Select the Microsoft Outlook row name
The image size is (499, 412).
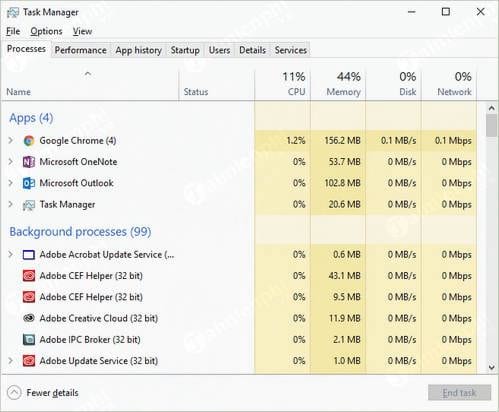[x=77, y=183]
